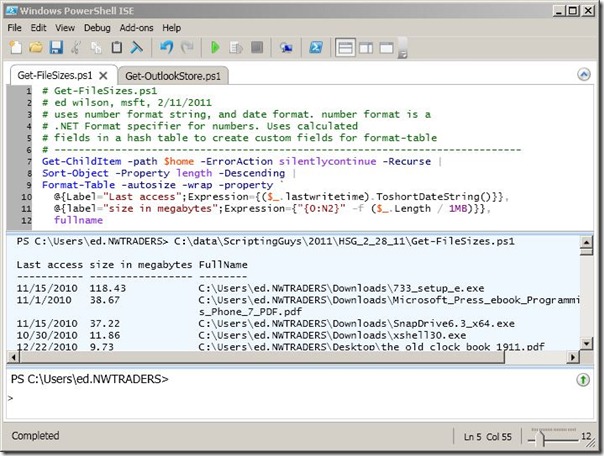Viewport: 604px width, 456px height.
Task: Run selection using the page-with-arrow icon
Action: [x=236, y=48]
